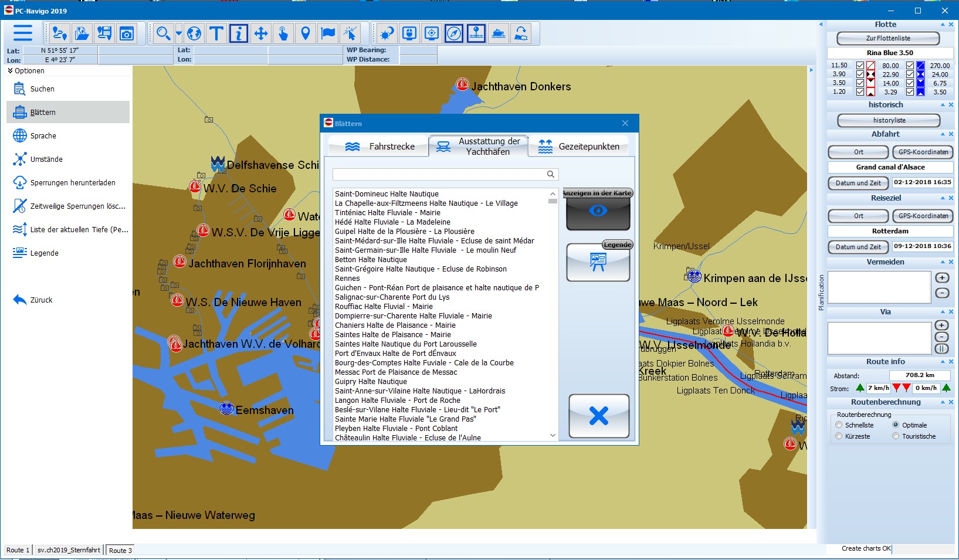959x560 pixels.
Task: Select the magnifier zoom tool
Action: tap(162, 34)
